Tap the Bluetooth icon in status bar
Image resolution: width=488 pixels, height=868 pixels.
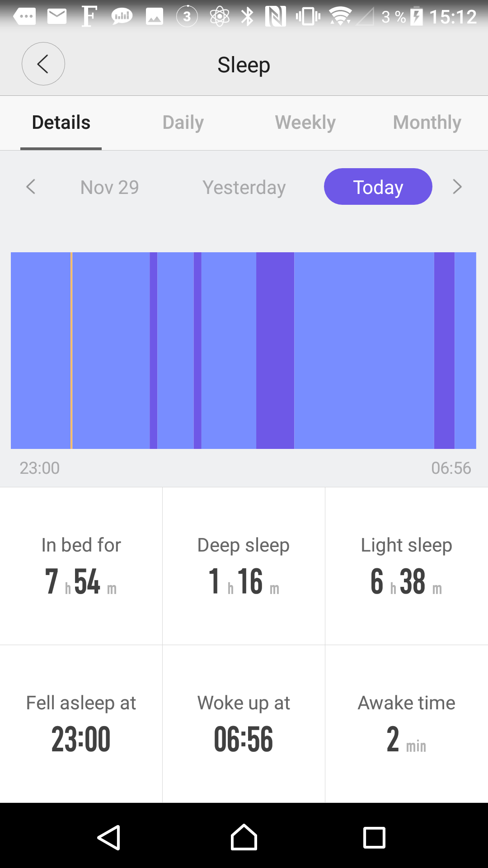coord(247,17)
